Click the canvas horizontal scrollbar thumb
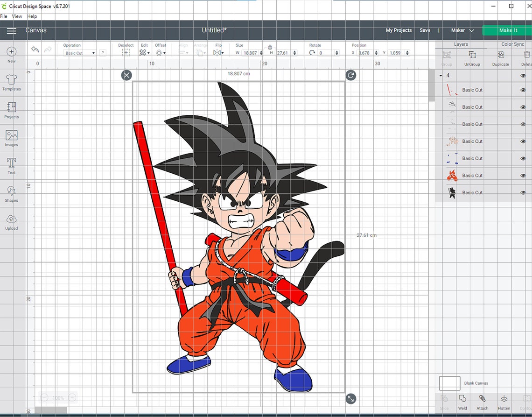 [x=51, y=410]
